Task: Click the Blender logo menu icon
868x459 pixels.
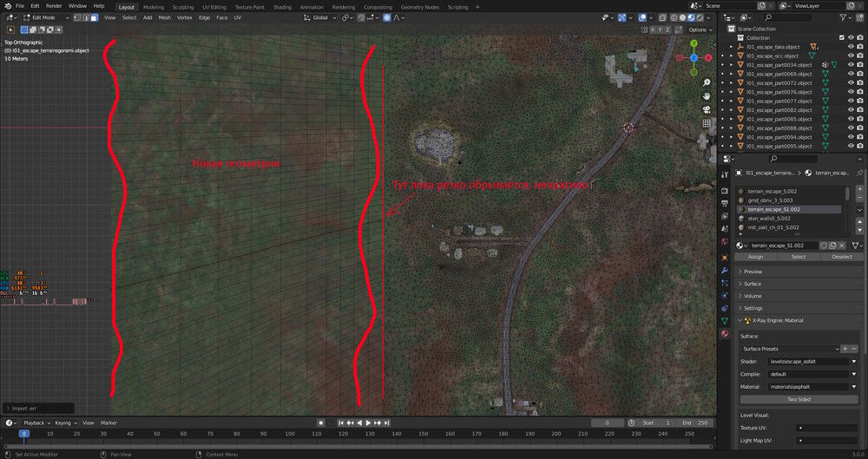Action: (x=7, y=6)
